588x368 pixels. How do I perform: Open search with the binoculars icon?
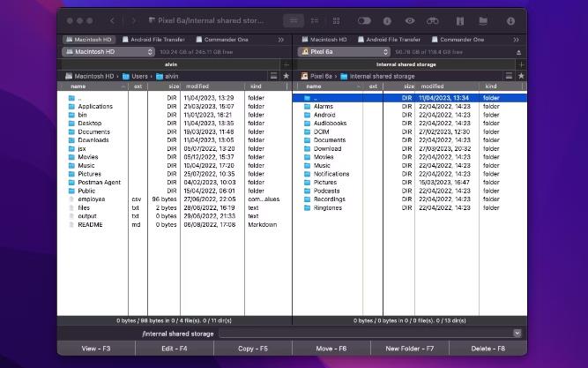432,20
